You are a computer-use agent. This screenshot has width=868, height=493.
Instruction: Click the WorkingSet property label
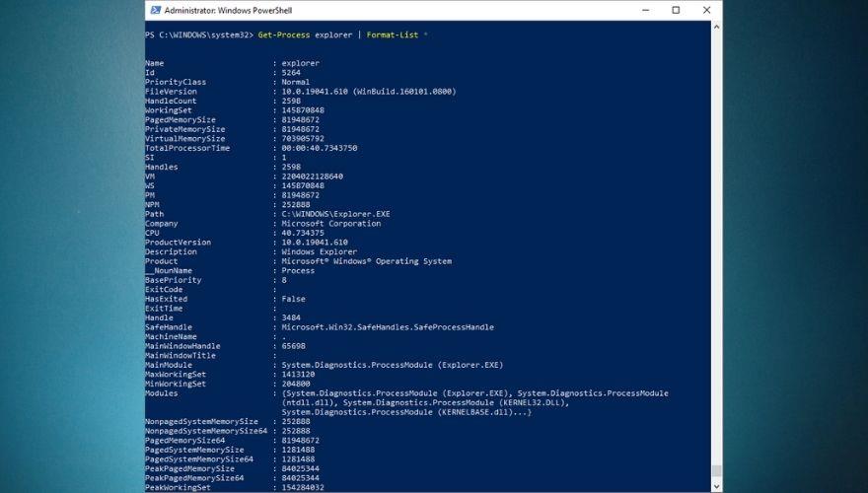point(169,110)
